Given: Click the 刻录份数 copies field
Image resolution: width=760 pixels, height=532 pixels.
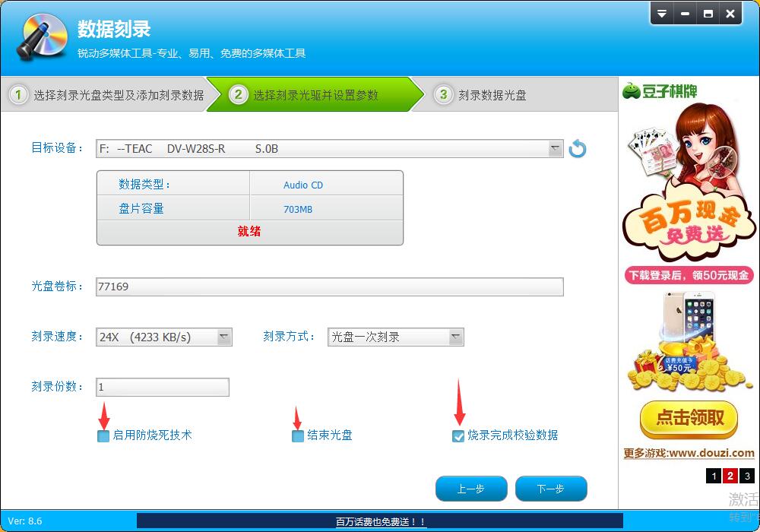Looking at the screenshot, I should coord(162,387).
